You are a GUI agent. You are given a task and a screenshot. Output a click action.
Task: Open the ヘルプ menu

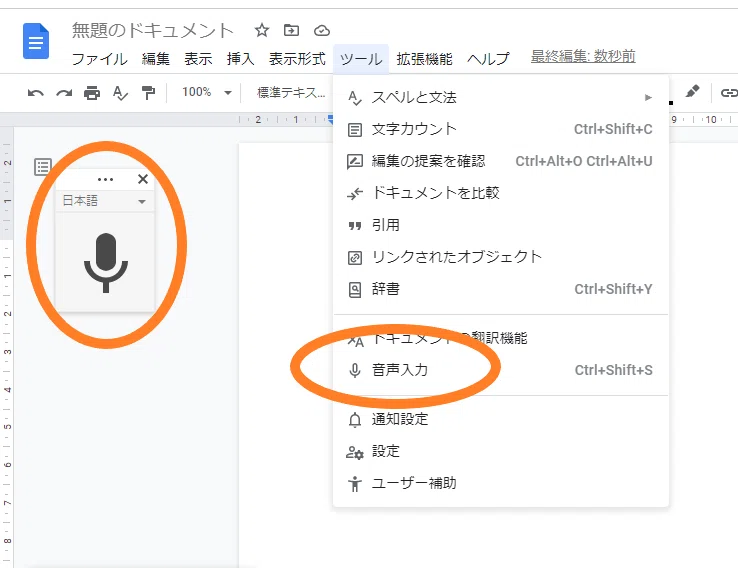click(488, 59)
